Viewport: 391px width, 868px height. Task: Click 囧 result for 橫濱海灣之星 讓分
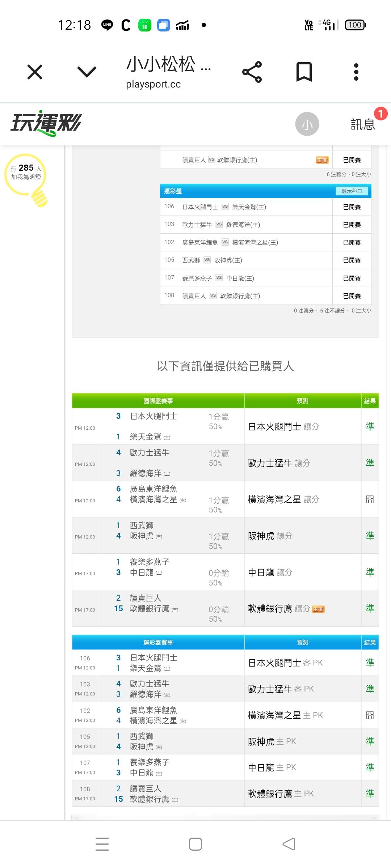click(370, 499)
